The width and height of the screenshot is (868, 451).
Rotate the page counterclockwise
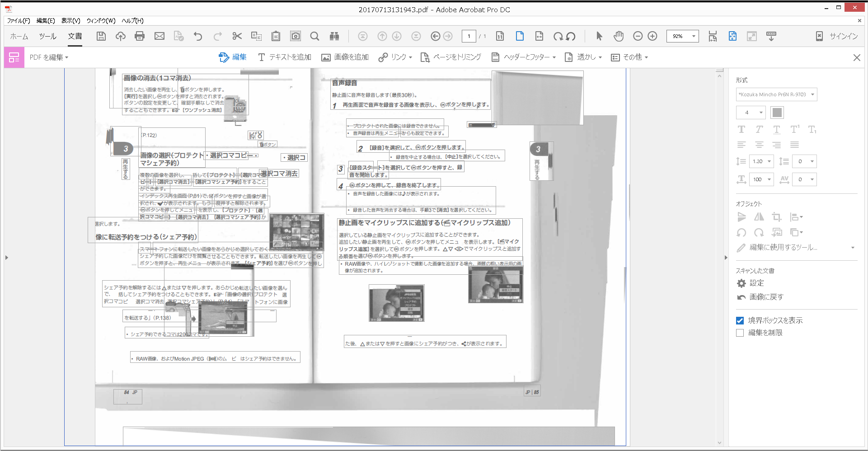pos(571,36)
